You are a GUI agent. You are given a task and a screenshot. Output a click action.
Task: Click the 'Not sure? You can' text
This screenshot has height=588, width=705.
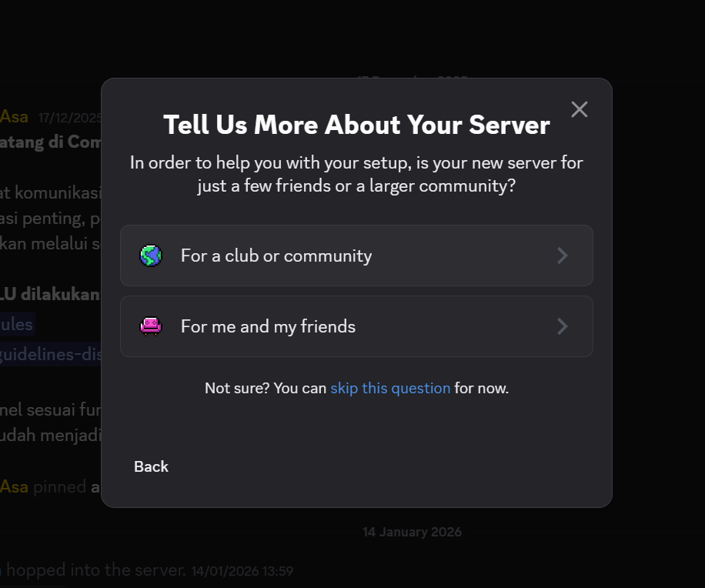(x=266, y=388)
